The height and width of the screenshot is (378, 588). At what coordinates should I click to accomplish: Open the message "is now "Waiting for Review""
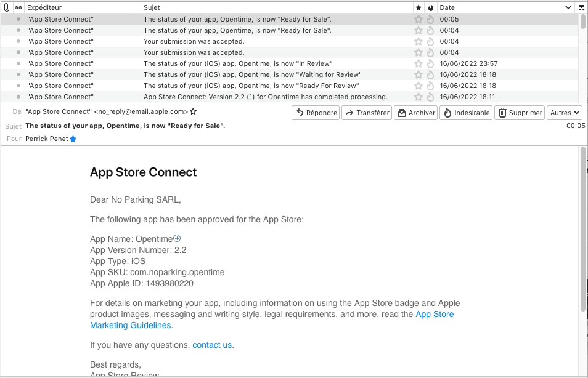252,74
